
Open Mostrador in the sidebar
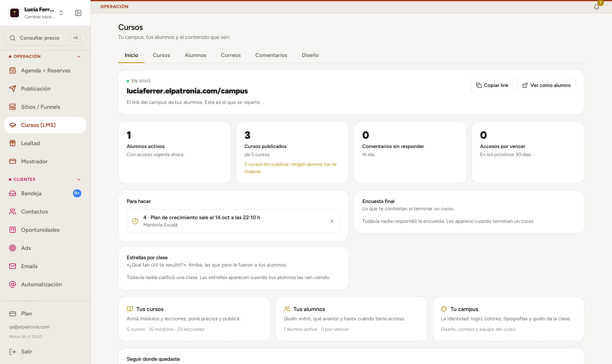coord(45,161)
